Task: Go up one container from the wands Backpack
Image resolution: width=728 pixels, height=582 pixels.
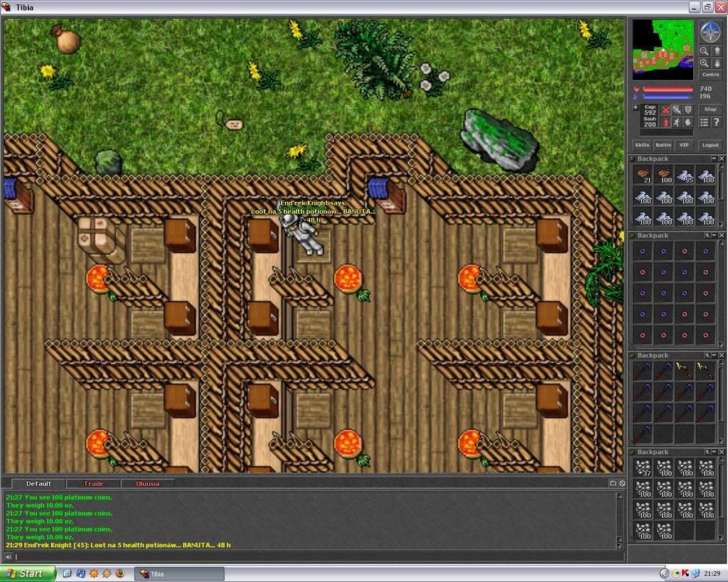Action: [x=707, y=355]
